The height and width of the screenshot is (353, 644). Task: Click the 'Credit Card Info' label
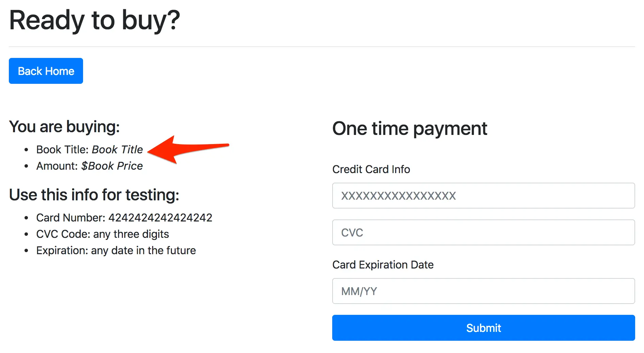[371, 169]
